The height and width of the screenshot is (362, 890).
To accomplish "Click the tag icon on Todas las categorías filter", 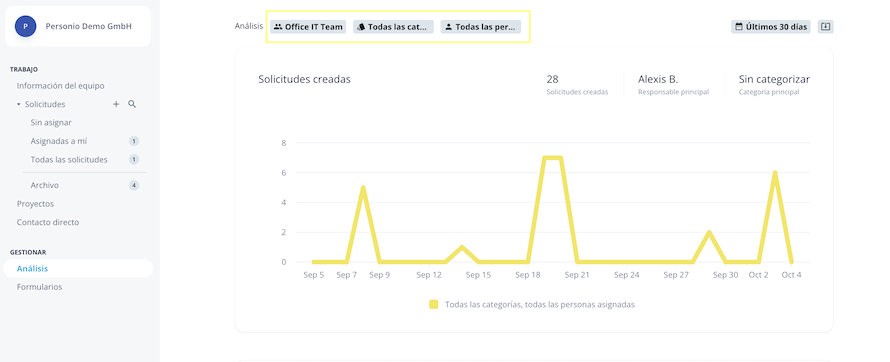I will point(361,27).
